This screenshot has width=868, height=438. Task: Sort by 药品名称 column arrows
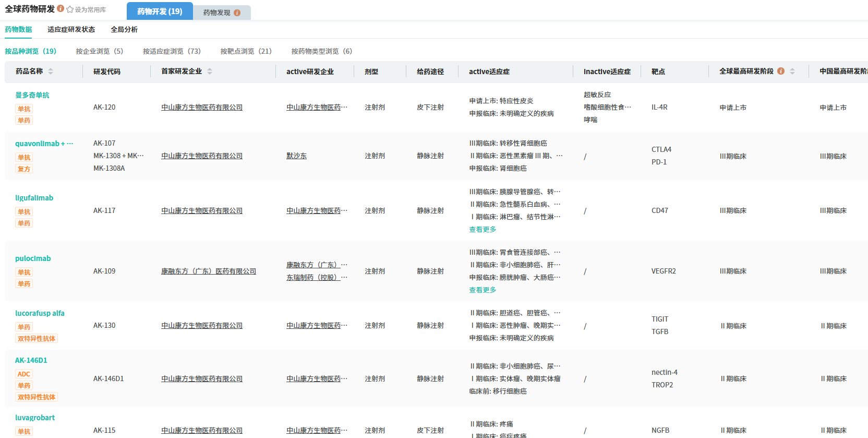51,71
